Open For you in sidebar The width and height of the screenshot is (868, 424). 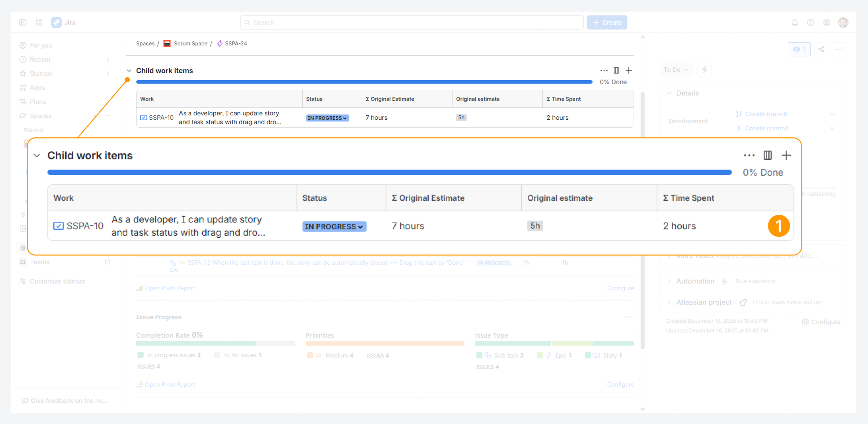point(41,45)
